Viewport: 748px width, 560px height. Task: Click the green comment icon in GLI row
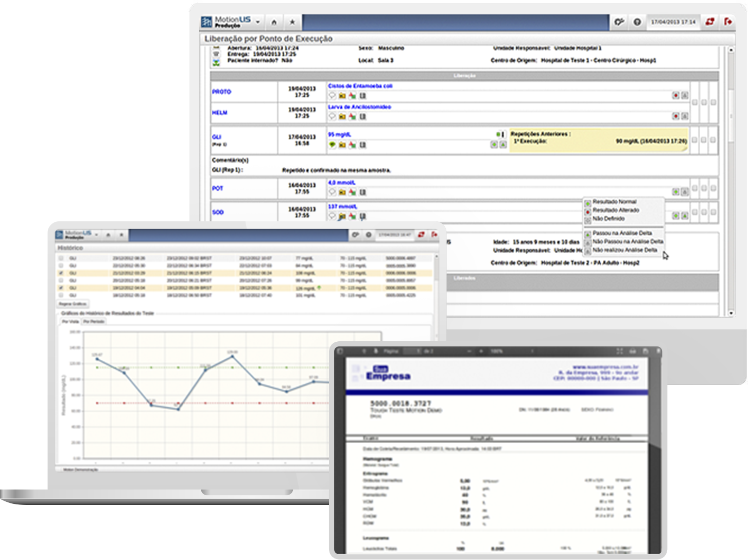[x=332, y=145]
